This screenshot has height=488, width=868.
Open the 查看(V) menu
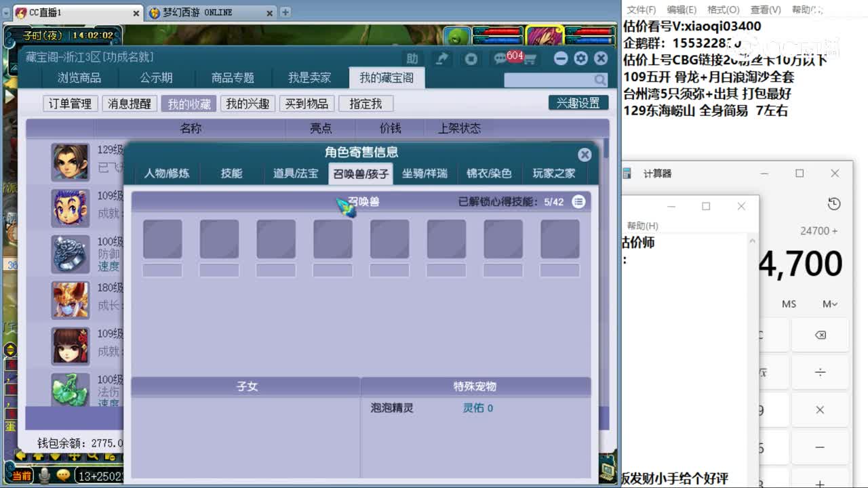point(764,9)
